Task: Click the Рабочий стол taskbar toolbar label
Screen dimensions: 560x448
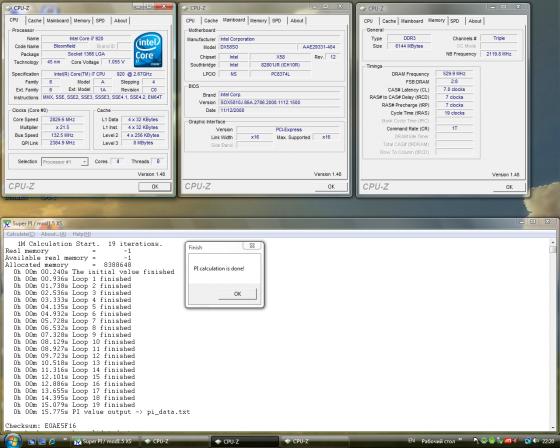Action: point(438,441)
